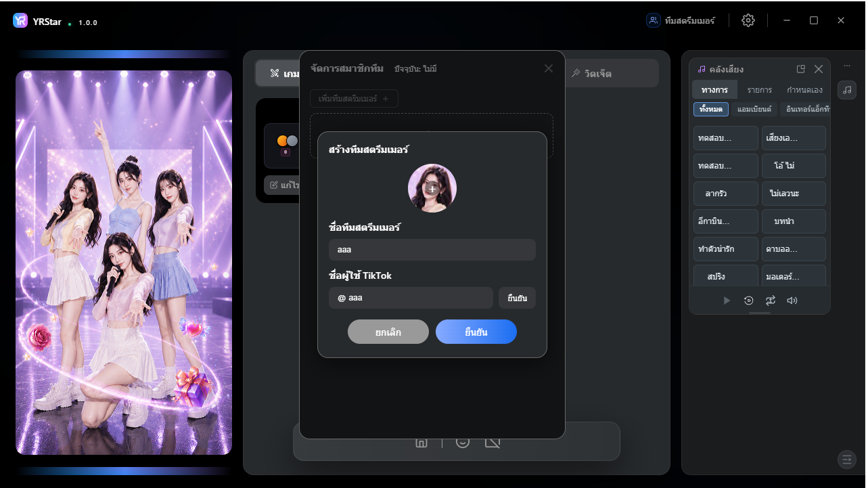
Task: Click the replay circular icon in sound library
Action: point(748,301)
